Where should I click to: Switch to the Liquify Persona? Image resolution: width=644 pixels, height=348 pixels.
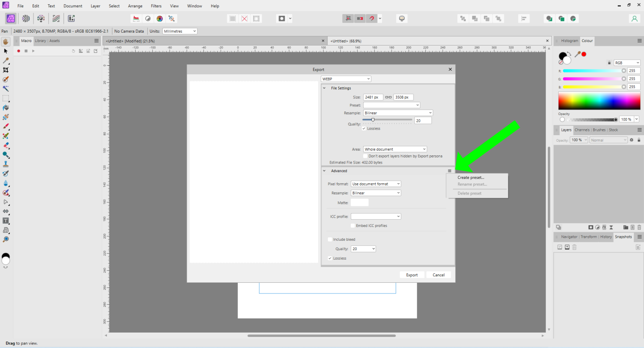pyautogui.click(x=26, y=18)
